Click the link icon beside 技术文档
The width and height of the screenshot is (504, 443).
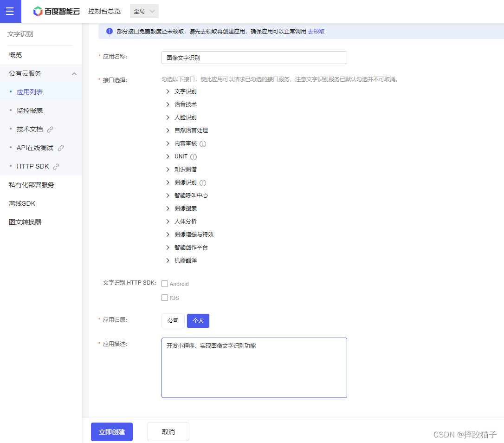pyautogui.click(x=50, y=130)
